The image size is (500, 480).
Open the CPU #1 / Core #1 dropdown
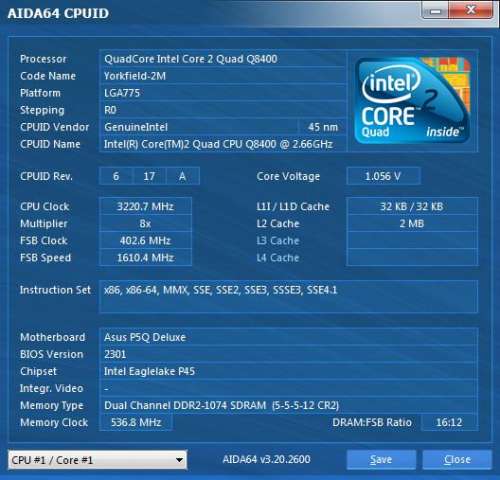(x=97, y=460)
